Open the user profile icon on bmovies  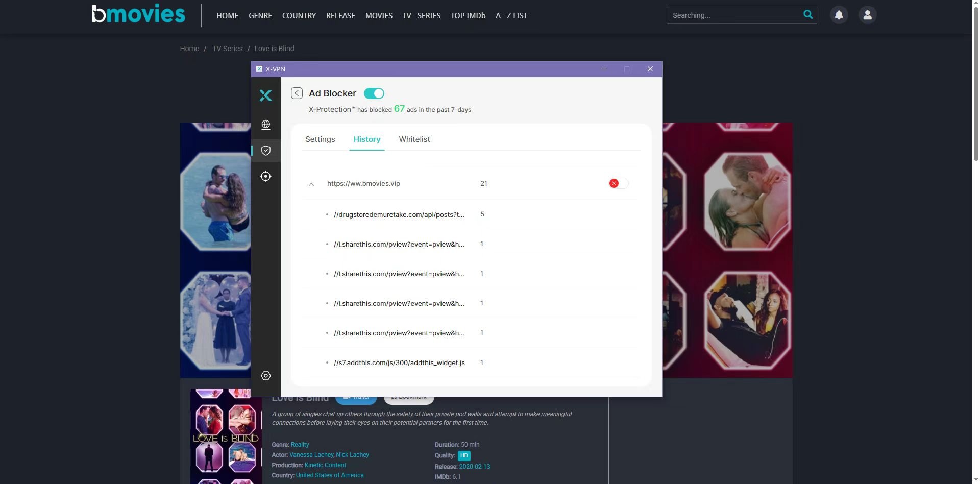[x=867, y=15]
